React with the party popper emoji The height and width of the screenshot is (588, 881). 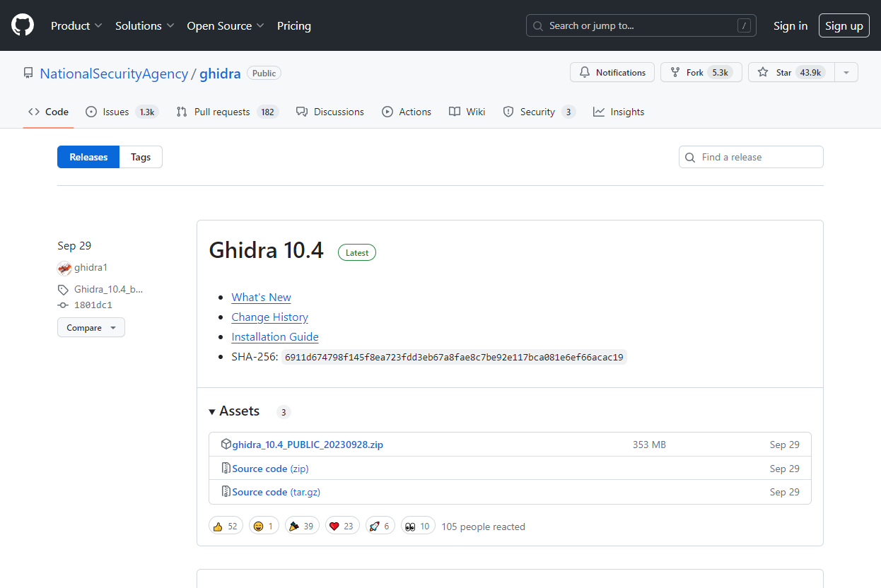(302, 526)
